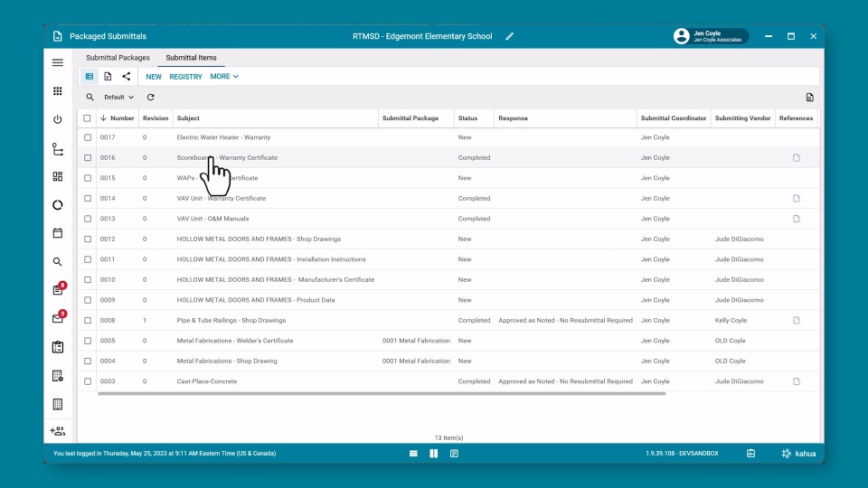The width and height of the screenshot is (868, 488).
Task: Toggle the select-all header checkbox
Action: (x=87, y=117)
